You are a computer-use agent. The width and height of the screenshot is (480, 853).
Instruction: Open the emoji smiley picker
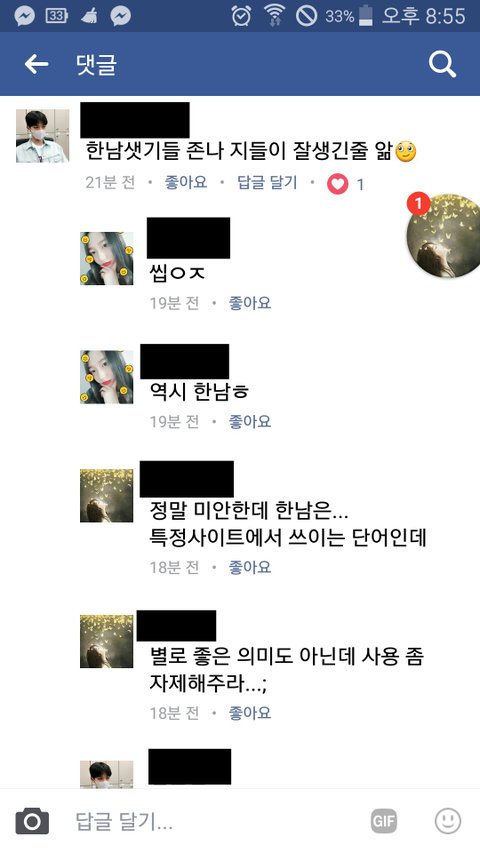[x=448, y=821]
